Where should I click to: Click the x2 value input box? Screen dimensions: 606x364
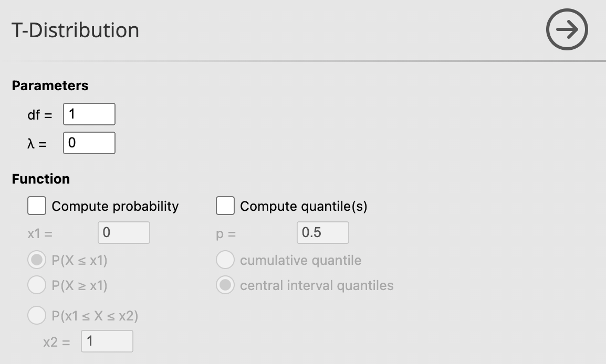[107, 341]
